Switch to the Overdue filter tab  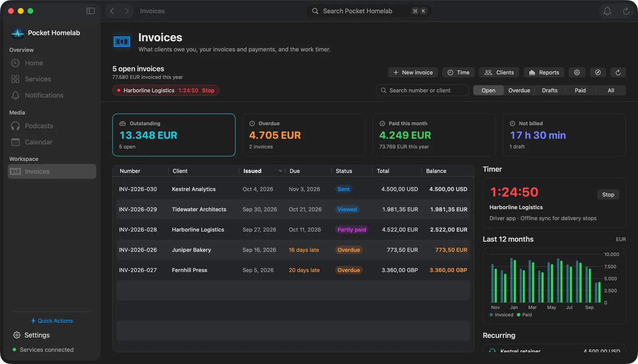click(519, 91)
